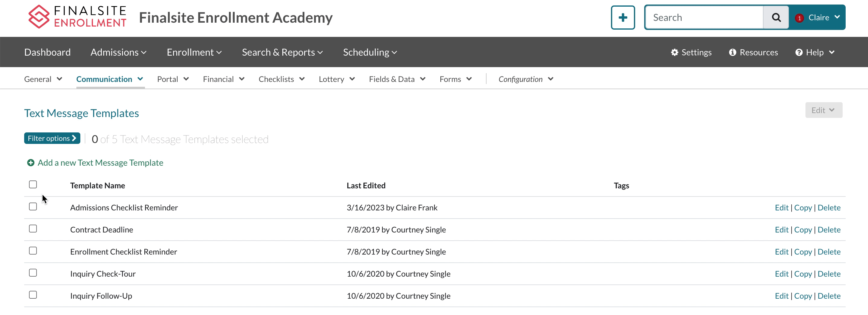Click into the Search input field
This screenshot has width=868, height=315.
pos(704,18)
